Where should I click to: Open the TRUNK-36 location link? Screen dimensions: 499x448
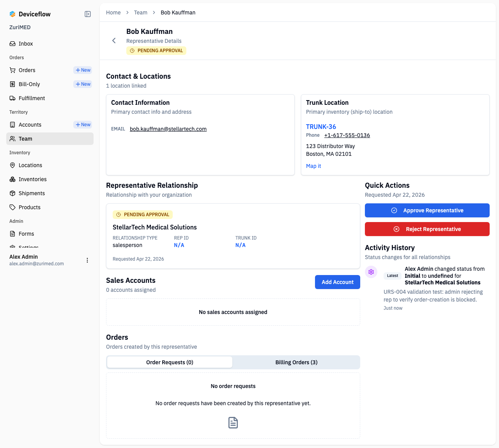pyautogui.click(x=321, y=127)
